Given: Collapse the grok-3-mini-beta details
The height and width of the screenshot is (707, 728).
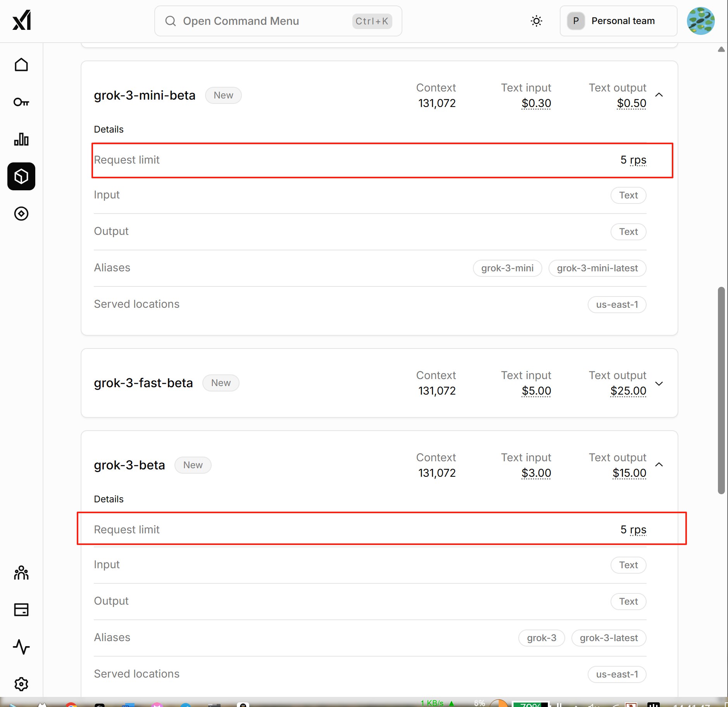Looking at the screenshot, I should [659, 95].
